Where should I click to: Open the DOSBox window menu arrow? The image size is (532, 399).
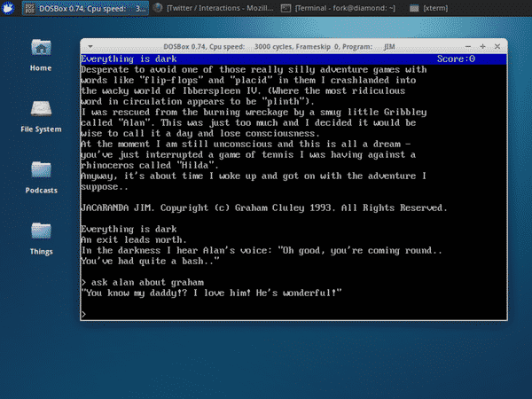click(90, 46)
